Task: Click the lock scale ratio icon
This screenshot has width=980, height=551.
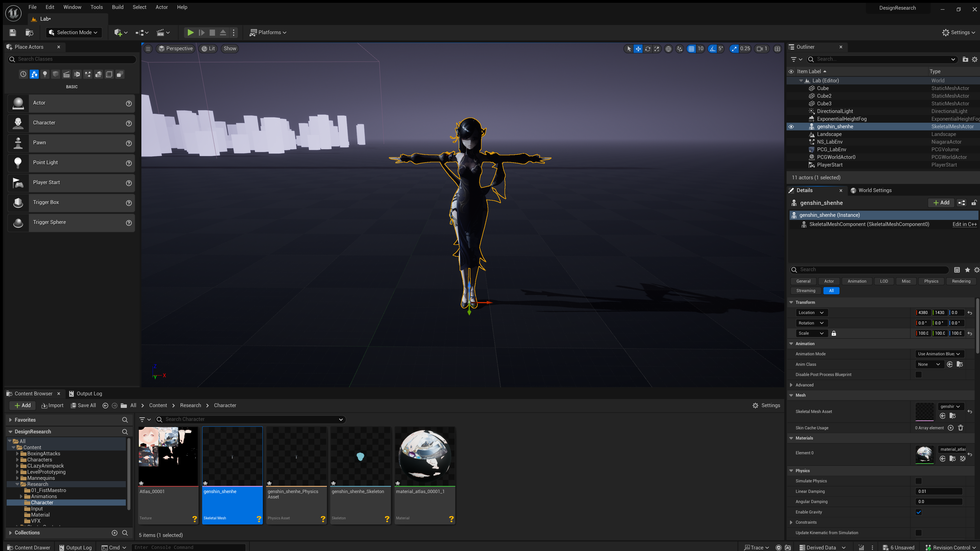Action: [x=834, y=333]
